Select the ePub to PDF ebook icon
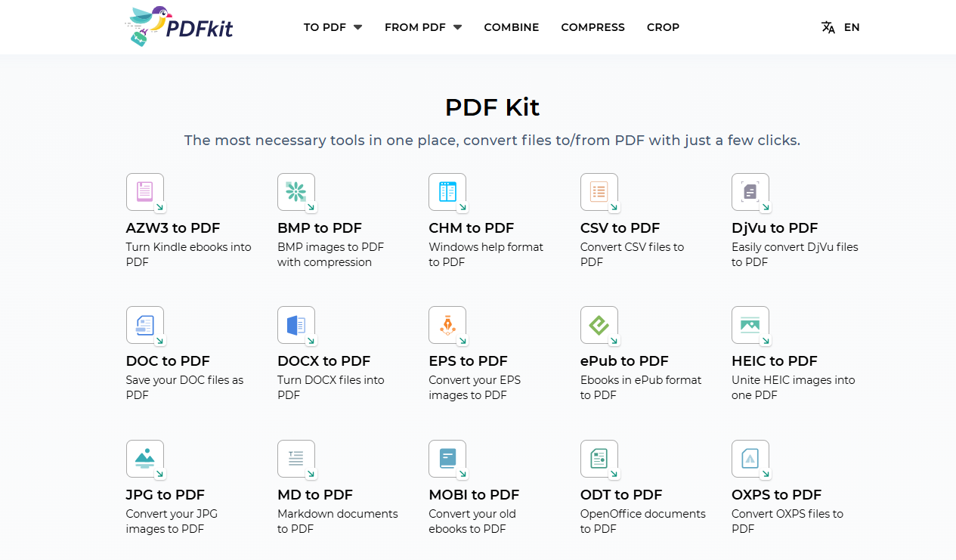The height and width of the screenshot is (560, 956). click(599, 325)
